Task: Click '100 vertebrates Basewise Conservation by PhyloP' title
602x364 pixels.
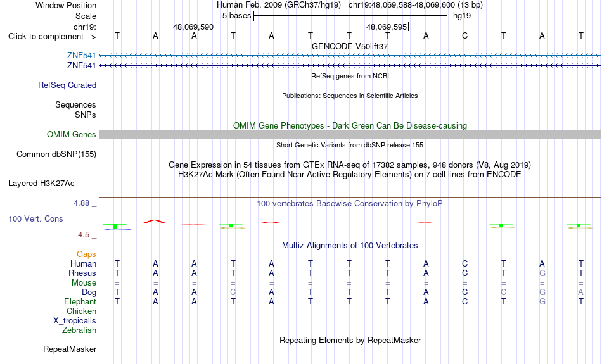Action: coord(350,204)
